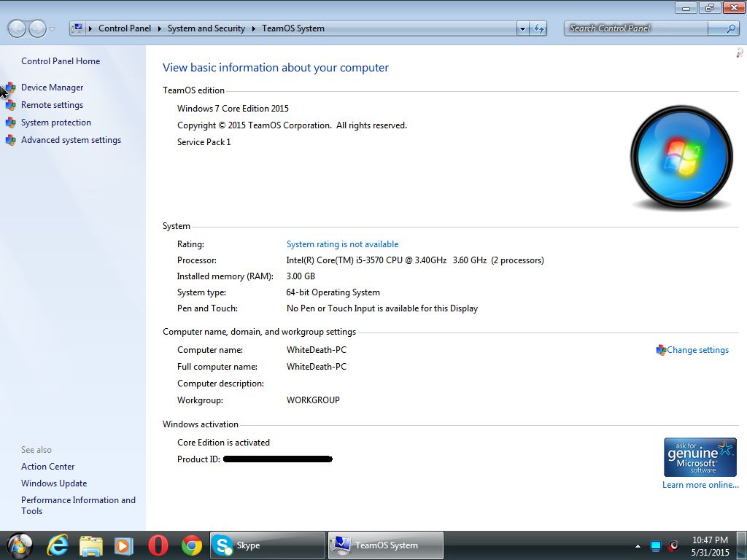Click the 64-bit Operating System value
This screenshot has width=747, height=560.
click(x=333, y=292)
